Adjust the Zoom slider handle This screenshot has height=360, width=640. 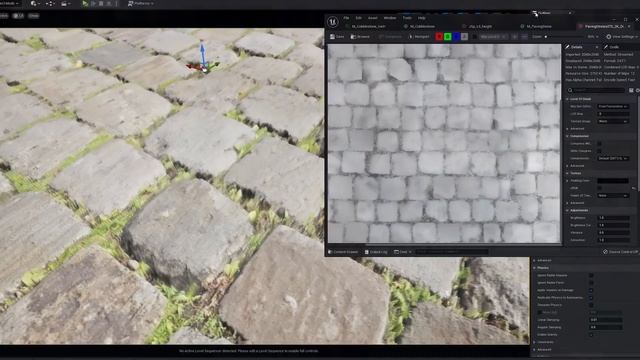coord(546,37)
